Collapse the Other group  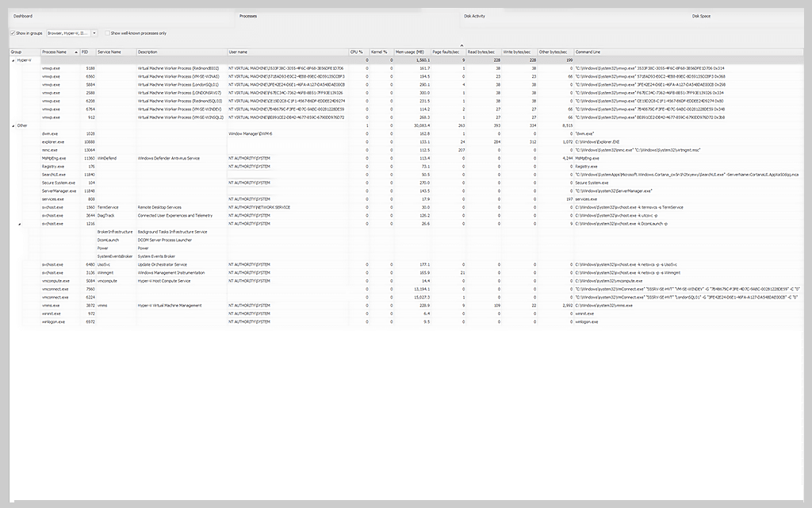tap(13, 125)
